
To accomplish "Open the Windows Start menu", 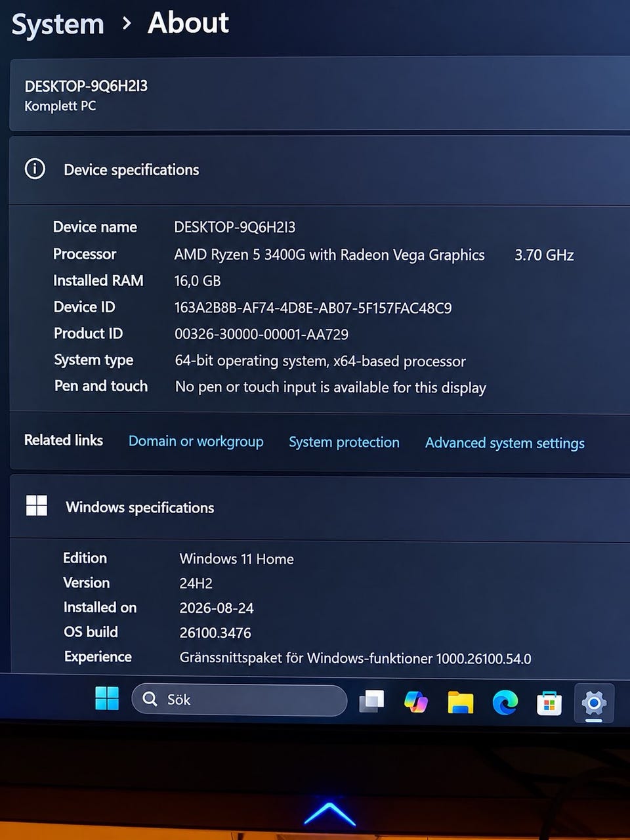I will click(107, 698).
